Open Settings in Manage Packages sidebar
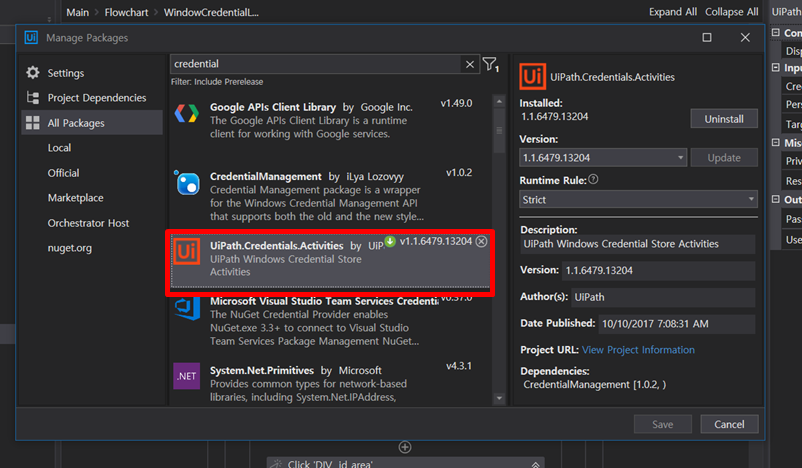This screenshot has width=802, height=468. tap(65, 73)
